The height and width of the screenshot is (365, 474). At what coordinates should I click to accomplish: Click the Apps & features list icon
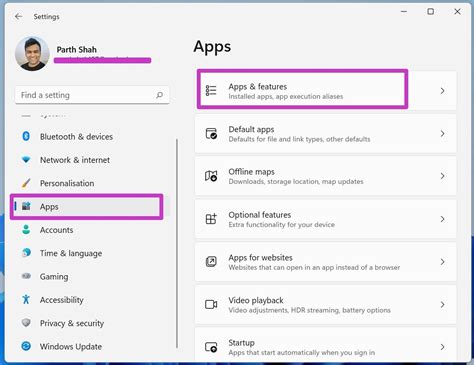point(211,91)
